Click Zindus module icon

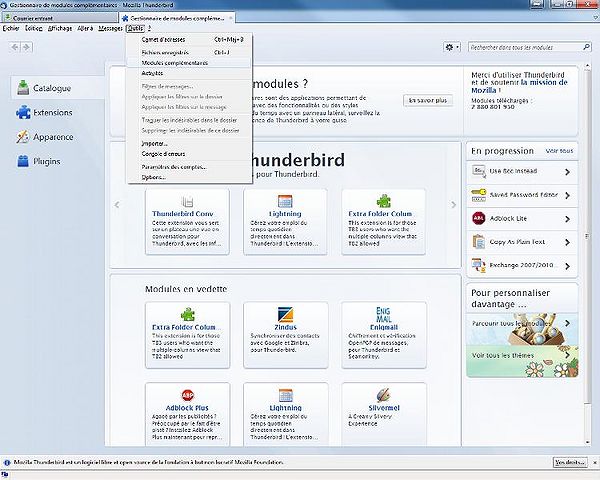(285, 314)
